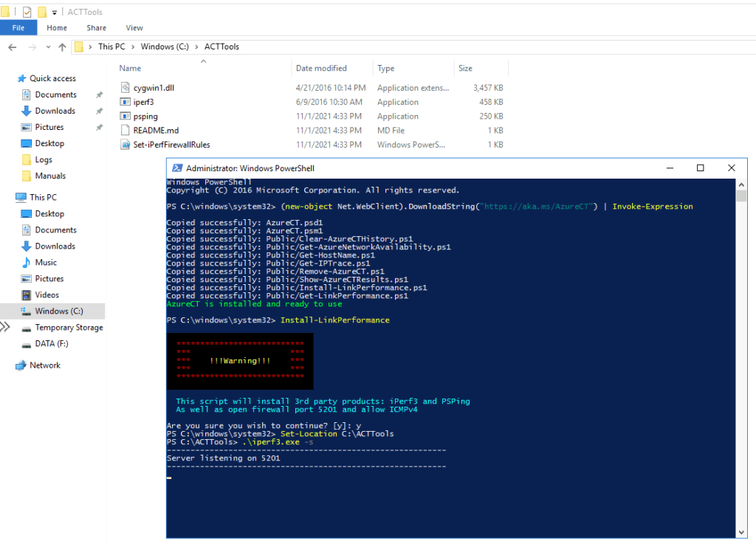
Task: Click the iperf3 application icon
Action: (125, 102)
